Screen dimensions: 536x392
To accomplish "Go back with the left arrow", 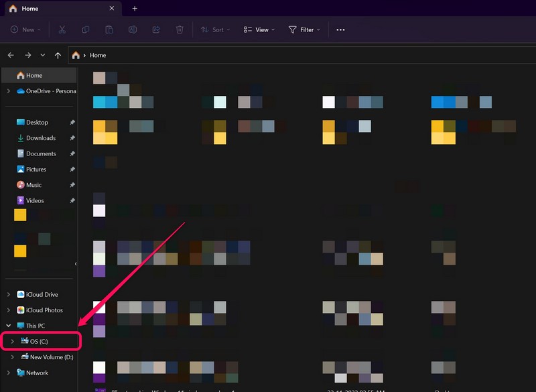I will pos(11,56).
